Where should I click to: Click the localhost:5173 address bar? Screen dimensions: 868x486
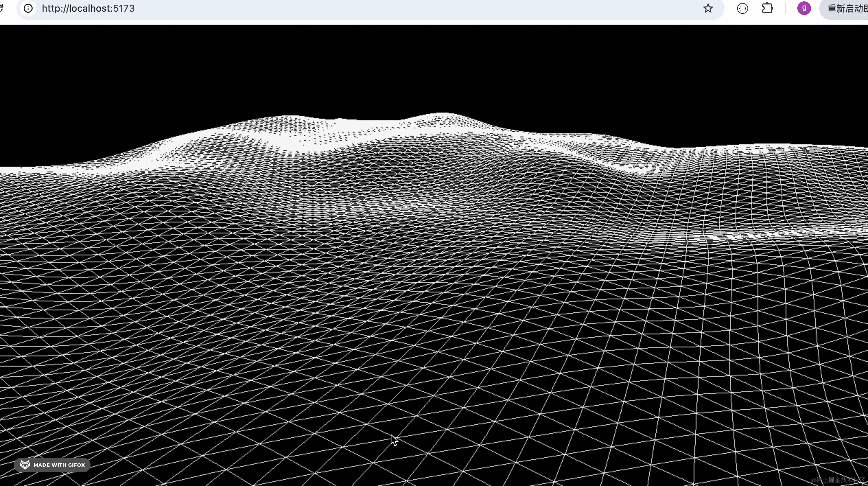click(x=370, y=9)
